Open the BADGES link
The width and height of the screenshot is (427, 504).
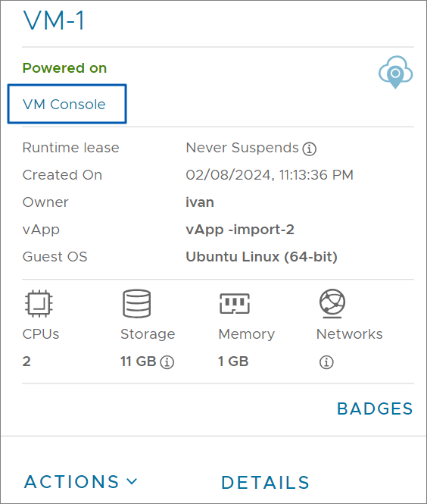(x=375, y=409)
